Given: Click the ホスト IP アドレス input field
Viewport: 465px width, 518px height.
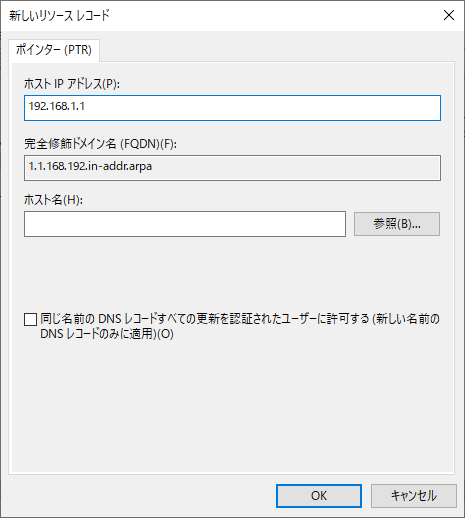Looking at the screenshot, I should coord(232,108).
